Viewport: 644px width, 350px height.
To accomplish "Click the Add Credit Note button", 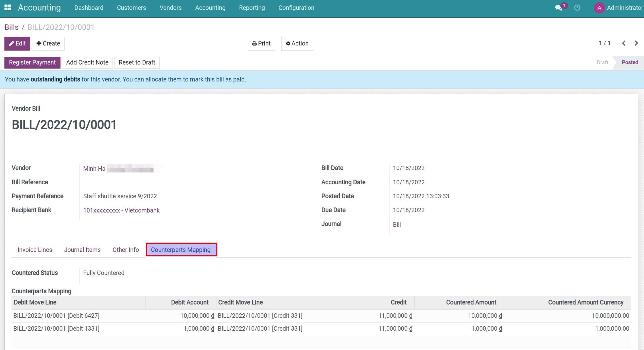I will pyautogui.click(x=87, y=62).
